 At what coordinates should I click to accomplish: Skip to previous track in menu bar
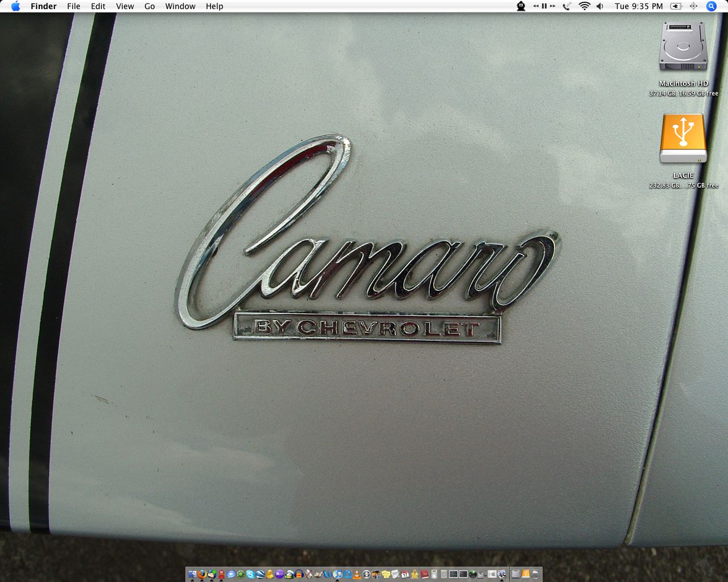coord(536,6)
